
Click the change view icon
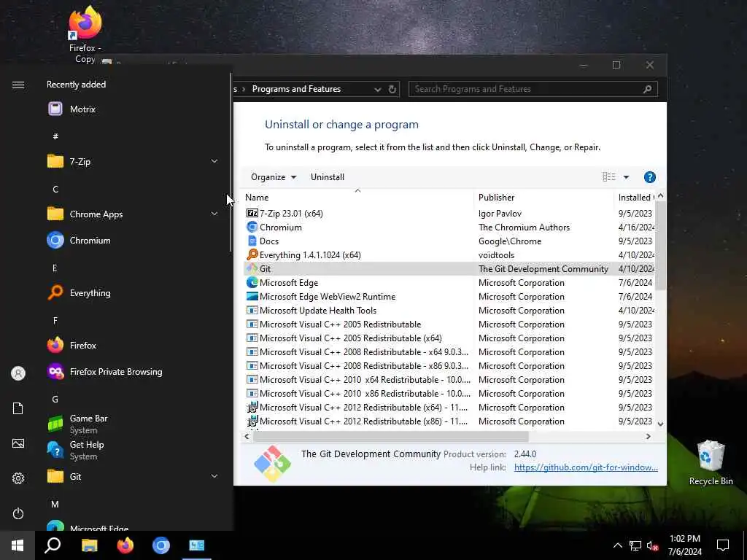(x=609, y=177)
